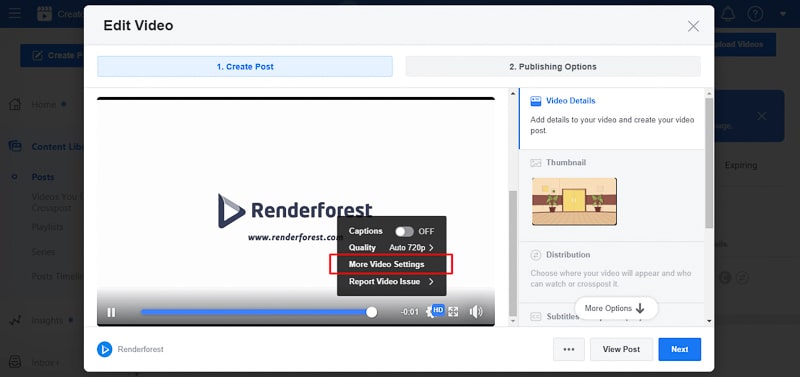This screenshot has width=800, height=377.
Task: Click the Renderforest logo in video
Action: [x=295, y=210]
